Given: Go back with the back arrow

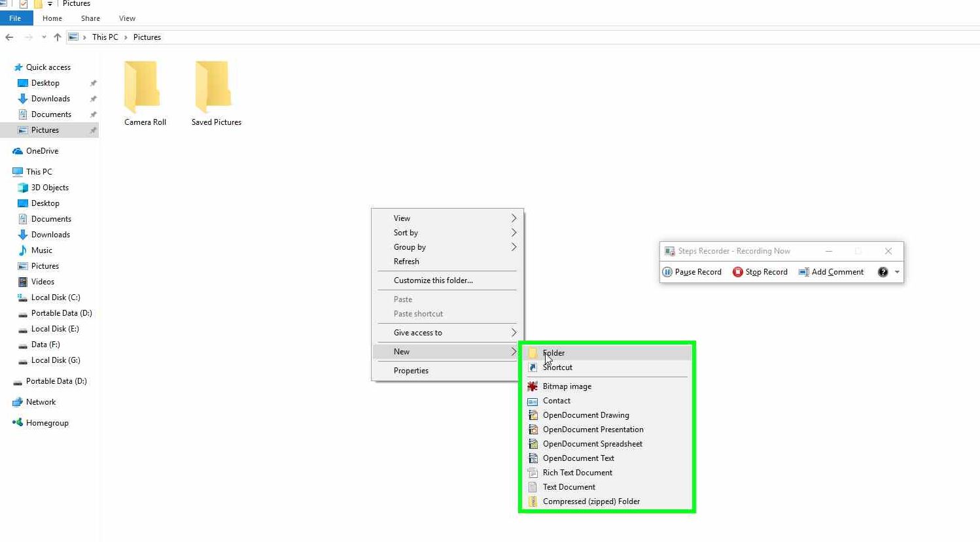Looking at the screenshot, I should [9, 37].
